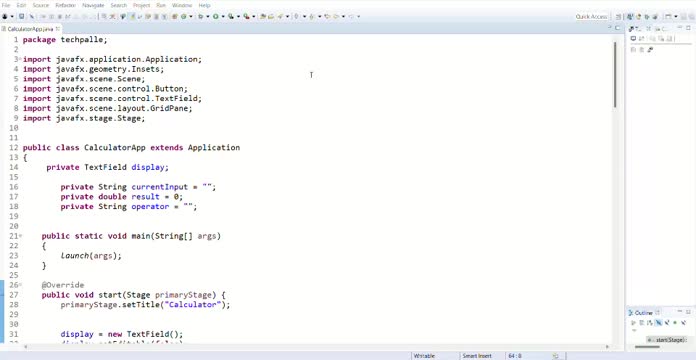
Task: Open the Refactor menu
Action: (x=65, y=5)
